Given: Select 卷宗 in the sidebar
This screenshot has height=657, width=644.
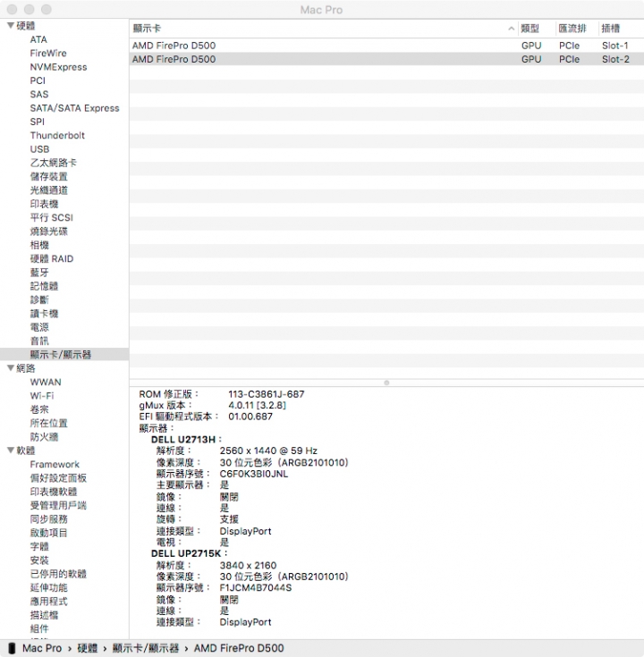Looking at the screenshot, I should point(39,409).
